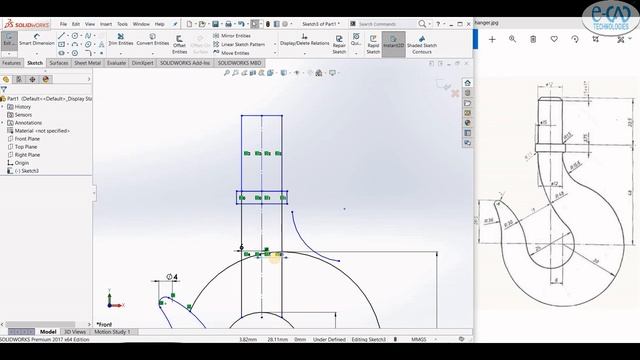Switch to the Features tab

pyautogui.click(x=11, y=63)
